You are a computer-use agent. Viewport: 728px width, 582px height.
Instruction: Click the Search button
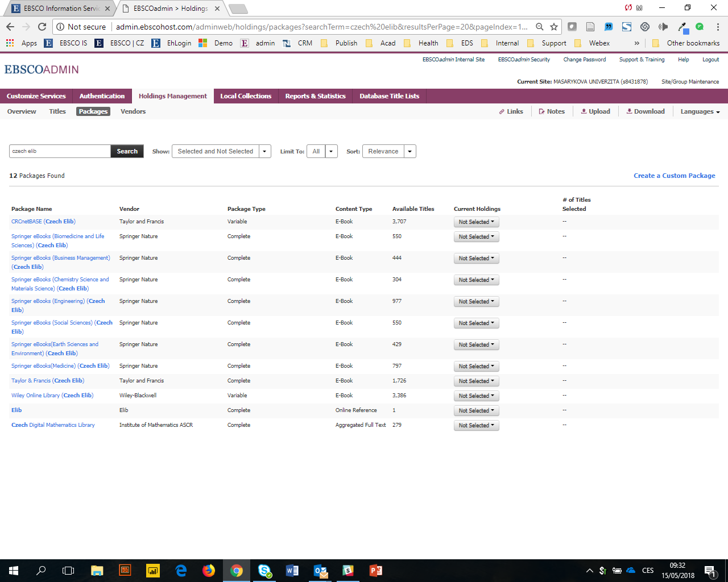click(127, 151)
